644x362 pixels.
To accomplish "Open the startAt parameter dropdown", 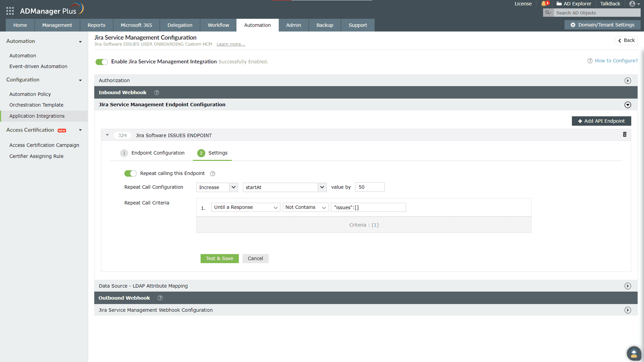I will tap(284, 187).
